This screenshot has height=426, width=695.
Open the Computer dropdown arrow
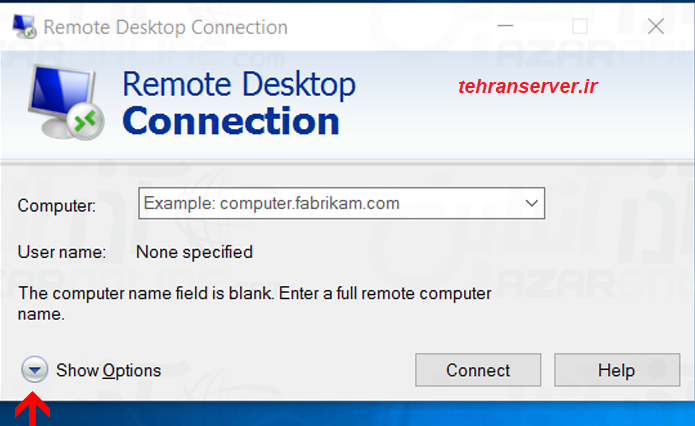(x=532, y=204)
